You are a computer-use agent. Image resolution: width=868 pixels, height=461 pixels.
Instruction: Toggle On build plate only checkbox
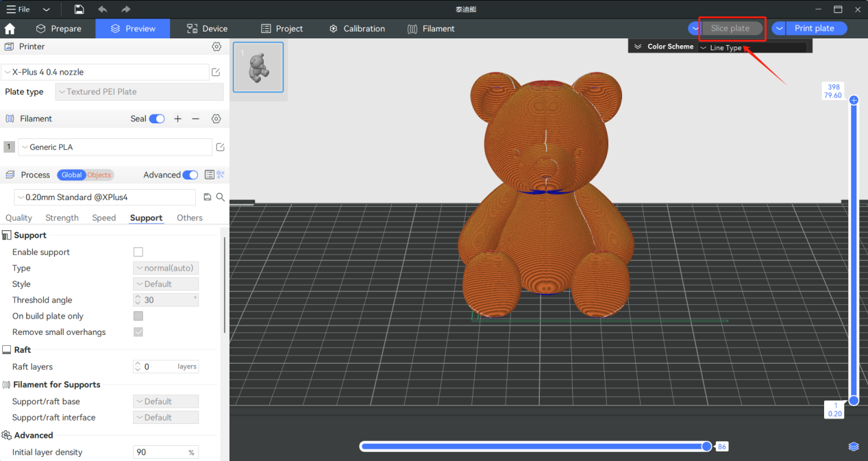coord(138,316)
